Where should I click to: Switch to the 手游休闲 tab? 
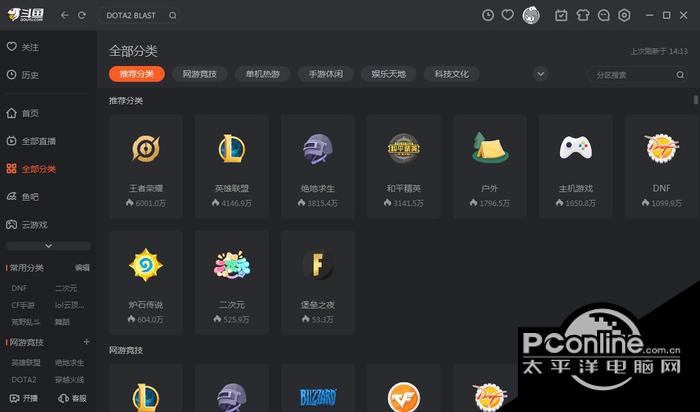click(325, 74)
